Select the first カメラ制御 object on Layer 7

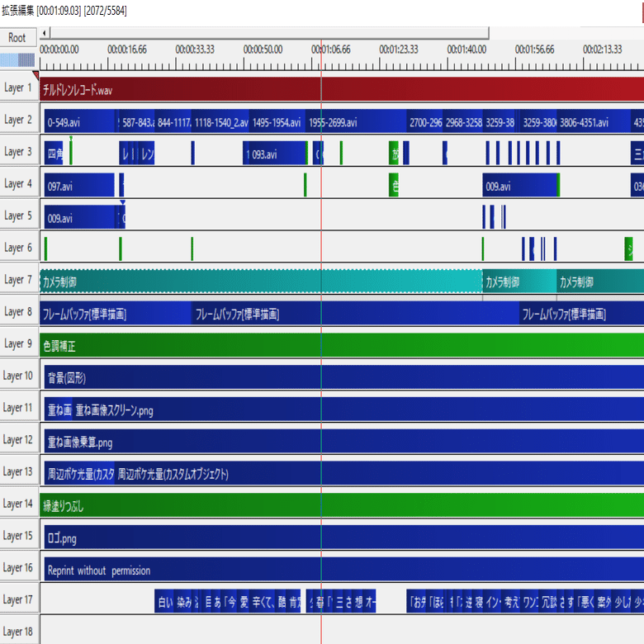(x=261, y=282)
